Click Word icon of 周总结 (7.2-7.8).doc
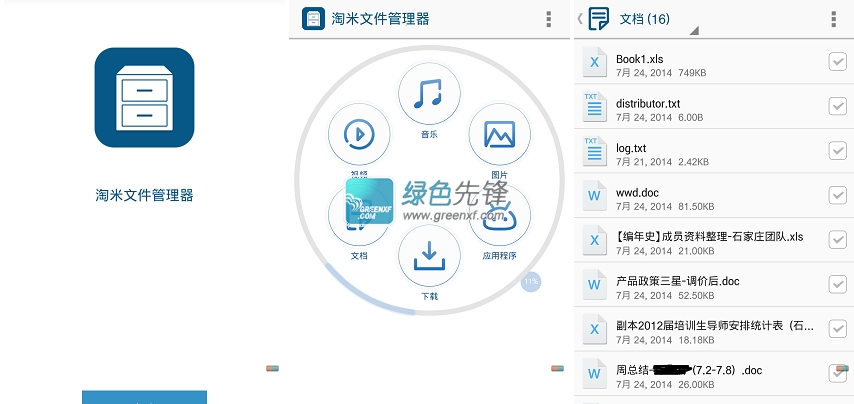 point(594,374)
